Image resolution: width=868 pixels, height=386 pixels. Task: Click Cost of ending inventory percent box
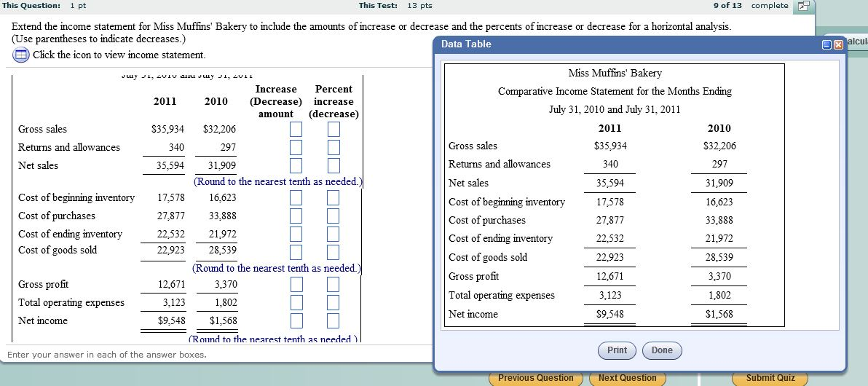pos(333,235)
